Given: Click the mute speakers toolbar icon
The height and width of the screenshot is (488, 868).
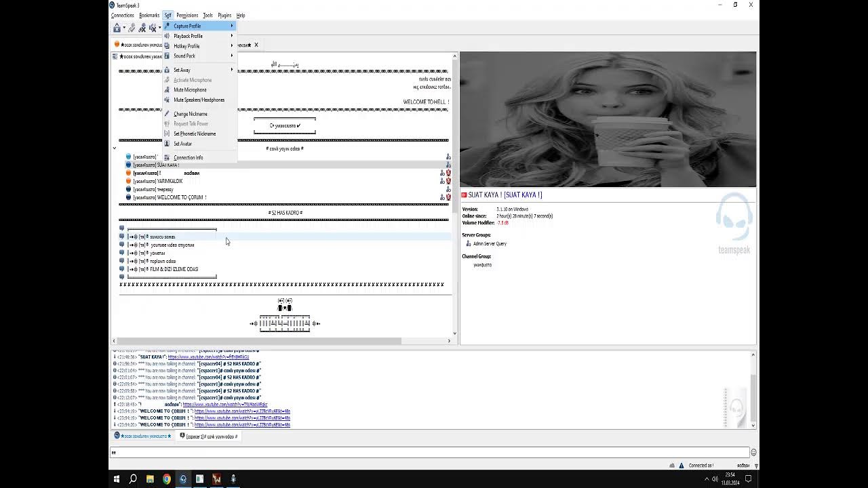Looking at the screenshot, I should pyautogui.click(x=153, y=28).
